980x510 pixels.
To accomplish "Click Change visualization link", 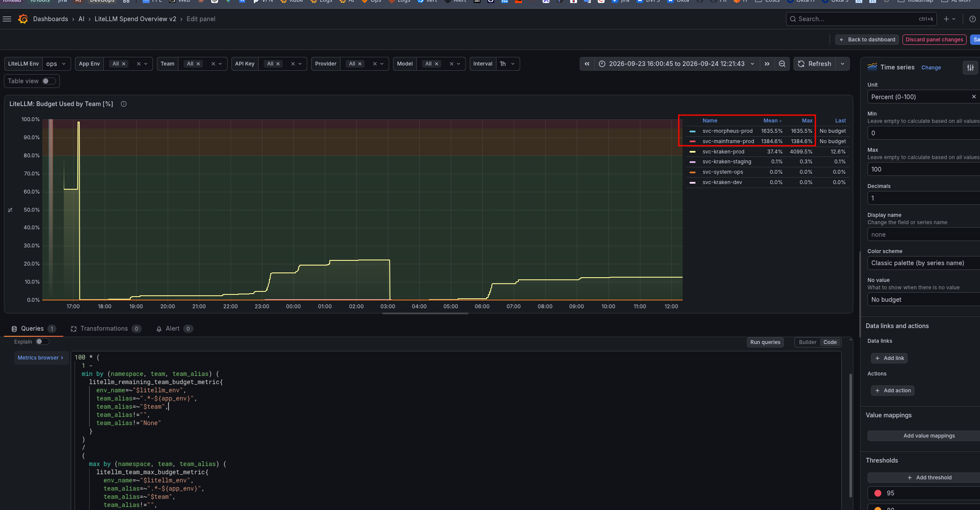I will [x=931, y=68].
